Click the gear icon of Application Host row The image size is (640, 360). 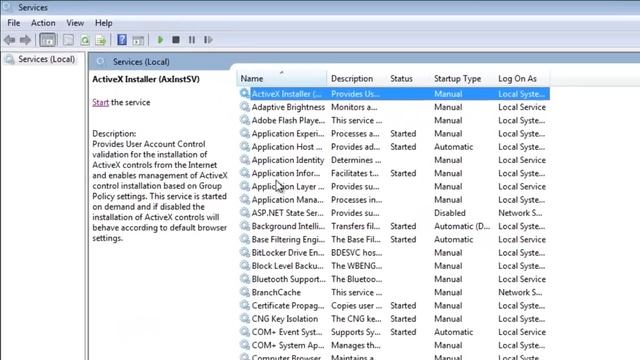coord(244,147)
